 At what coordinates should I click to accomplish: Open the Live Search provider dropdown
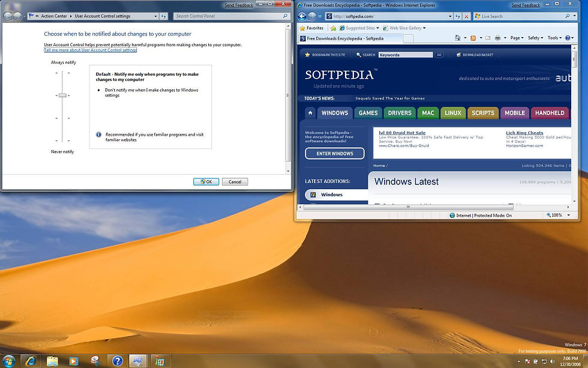click(x=575, y=16)
